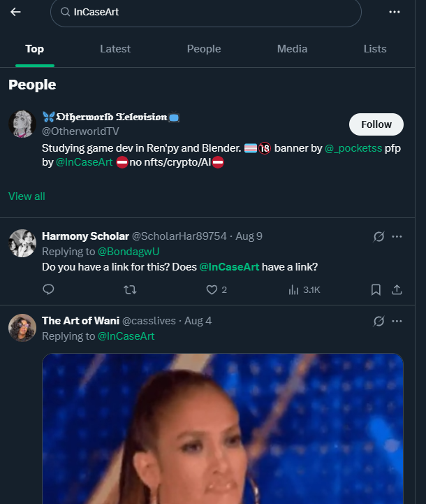This screenshot has height=504, width=426.
Task: Bookmark Harmony Scholar's tweet
Action: [x=376, y=289]
